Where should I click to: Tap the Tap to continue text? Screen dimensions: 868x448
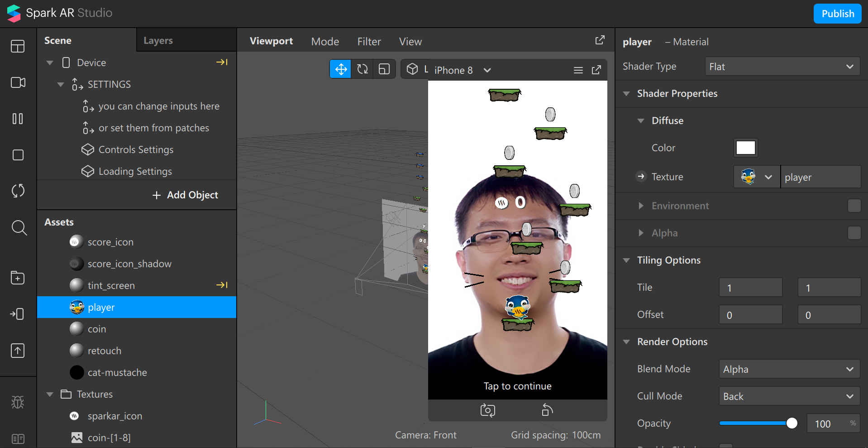click(517, 386)
